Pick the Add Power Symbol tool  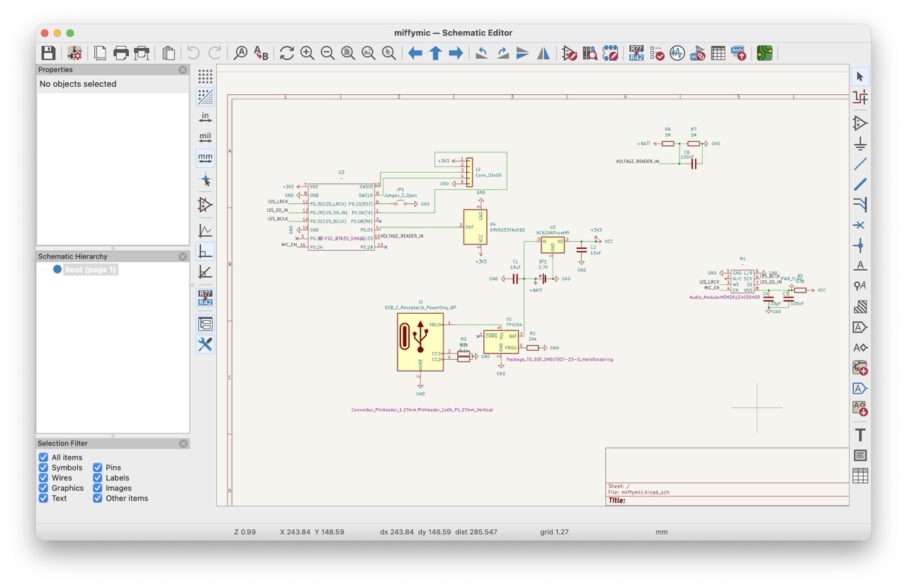click(x=860, y=144)
